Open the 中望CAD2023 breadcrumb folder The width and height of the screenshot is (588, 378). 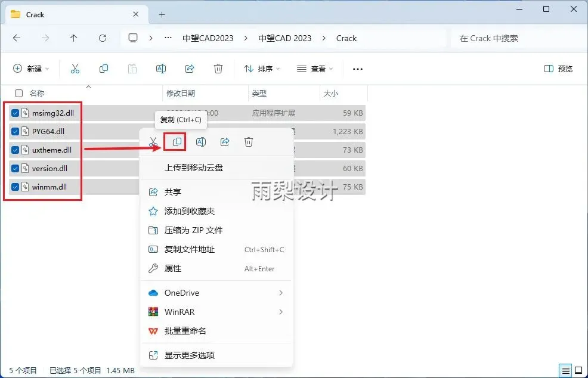pos(208,38)
